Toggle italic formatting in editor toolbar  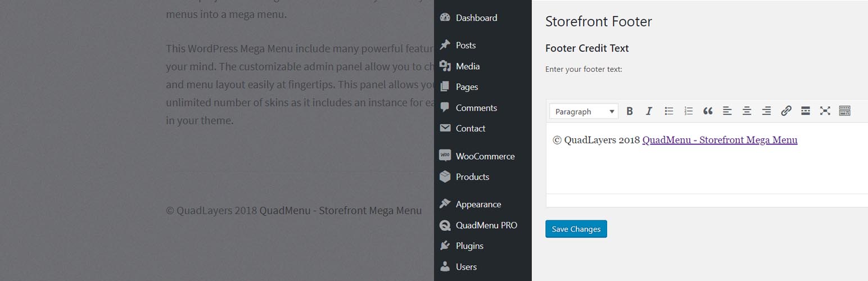649,111
